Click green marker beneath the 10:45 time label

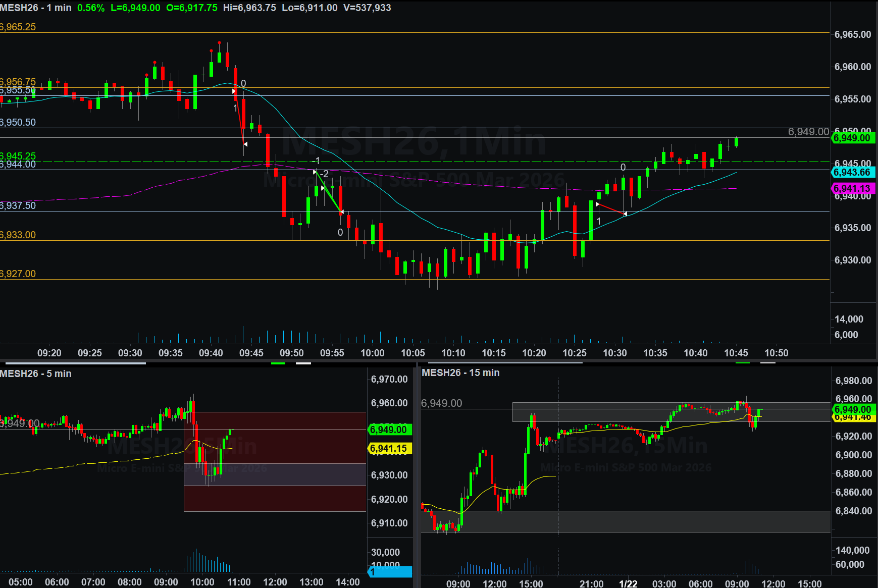pos(743,363)
